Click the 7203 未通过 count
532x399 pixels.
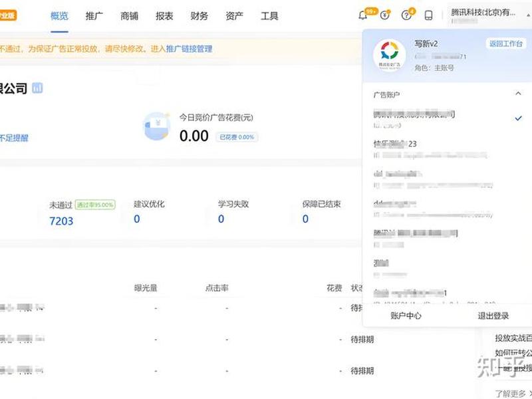61,221
